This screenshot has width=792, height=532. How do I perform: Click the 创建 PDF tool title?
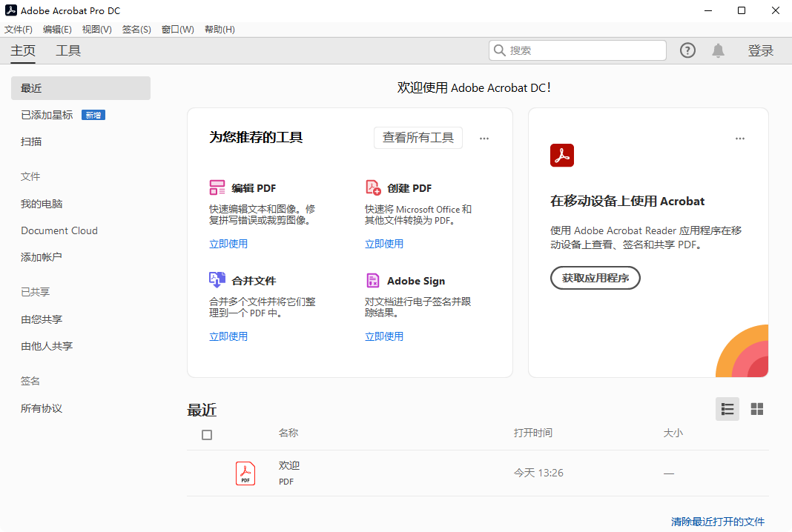[x=409, y=188]
